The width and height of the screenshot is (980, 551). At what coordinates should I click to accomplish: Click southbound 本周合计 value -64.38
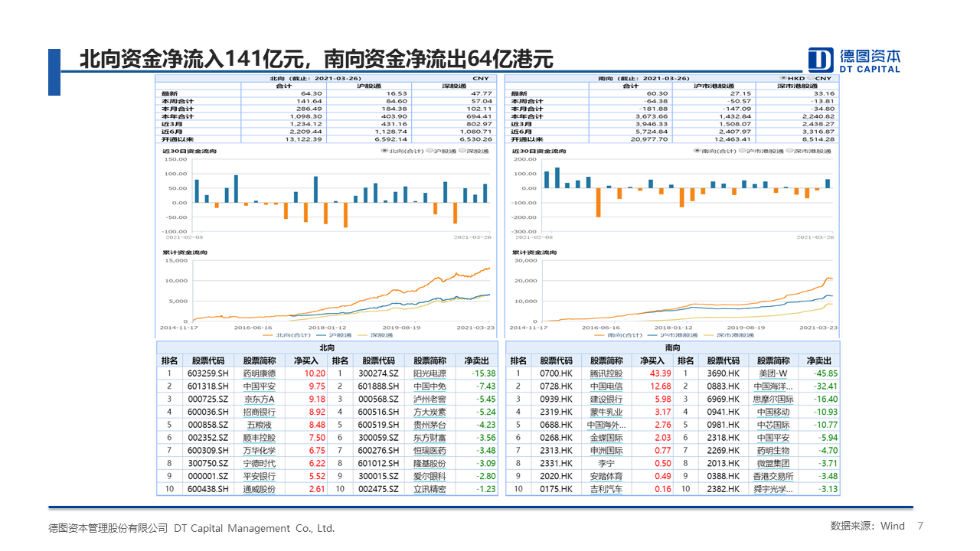[657, 101]
